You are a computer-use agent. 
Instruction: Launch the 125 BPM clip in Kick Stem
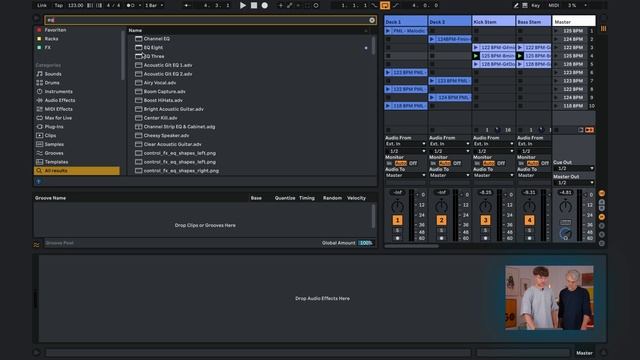pyautogui.click(x=476, y=56)
